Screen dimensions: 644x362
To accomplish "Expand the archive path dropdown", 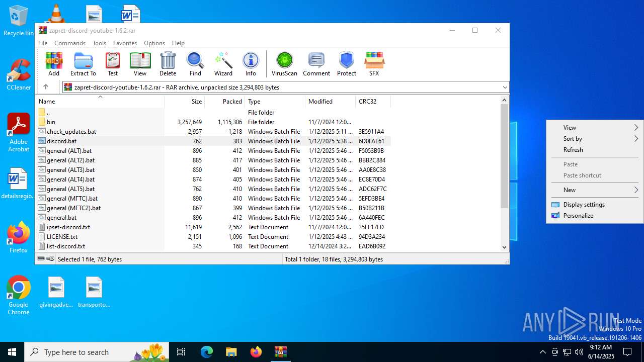I will click(x=505, y=87).
